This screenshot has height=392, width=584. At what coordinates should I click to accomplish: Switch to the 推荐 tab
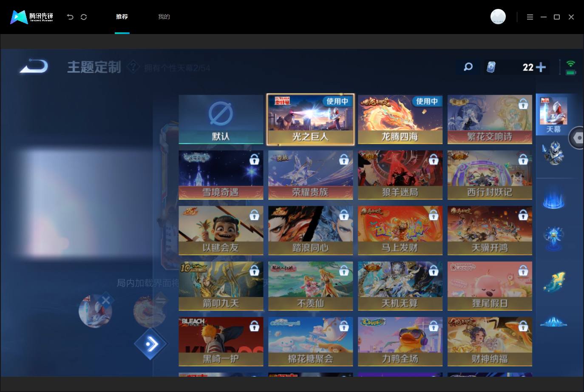[122, 17]
